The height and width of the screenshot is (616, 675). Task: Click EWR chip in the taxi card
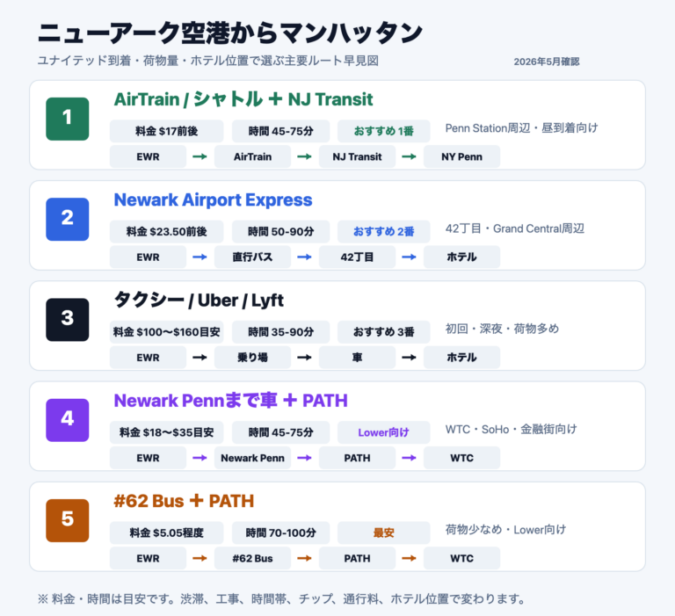[x=148, y=358]
